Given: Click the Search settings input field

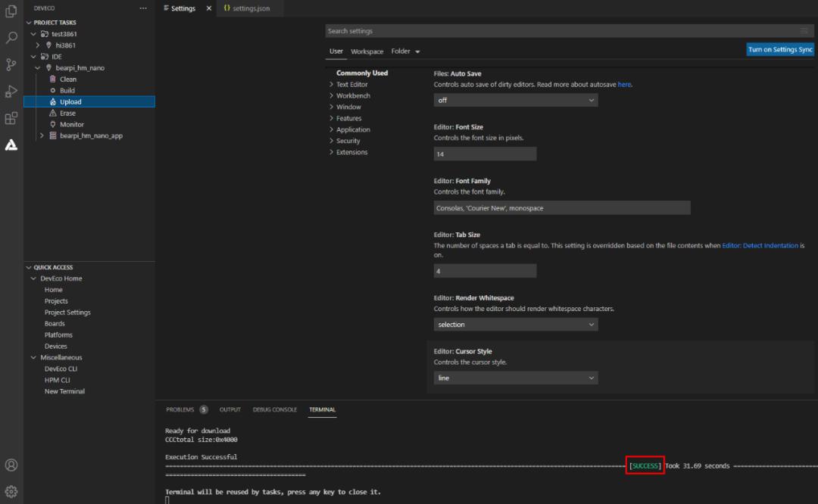Looking at the screenshot, I should click(569, 31).
